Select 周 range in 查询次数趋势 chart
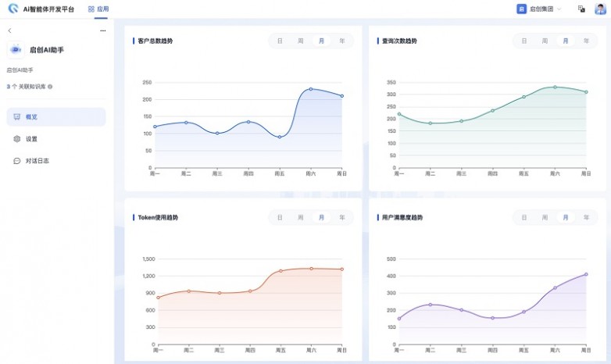611x364 pixels. point(545,41)
